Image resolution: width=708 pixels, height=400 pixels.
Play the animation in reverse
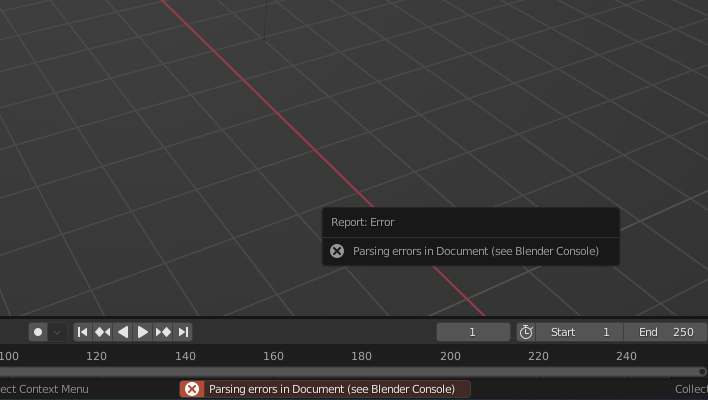click(x=123, y=332)
